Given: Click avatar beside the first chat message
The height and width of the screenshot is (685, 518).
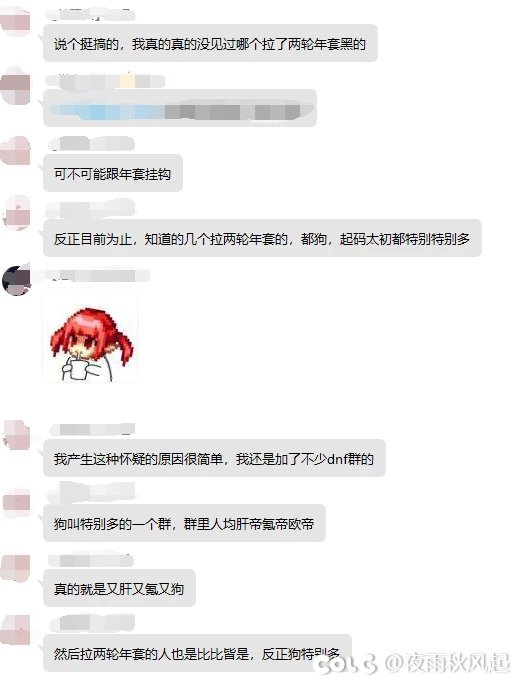Looking at the screenshot, I should pyautogui.click(x=16, y=20).
